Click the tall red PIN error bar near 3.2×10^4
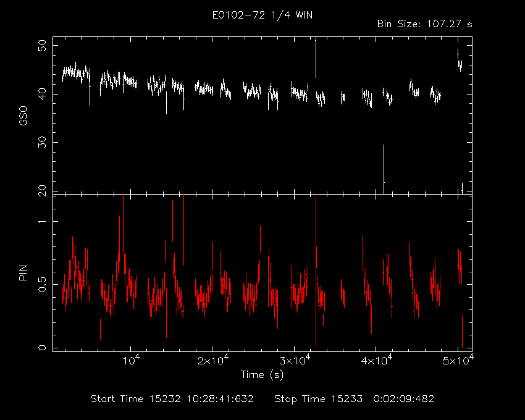525x420 pixels. coord(316,271)
